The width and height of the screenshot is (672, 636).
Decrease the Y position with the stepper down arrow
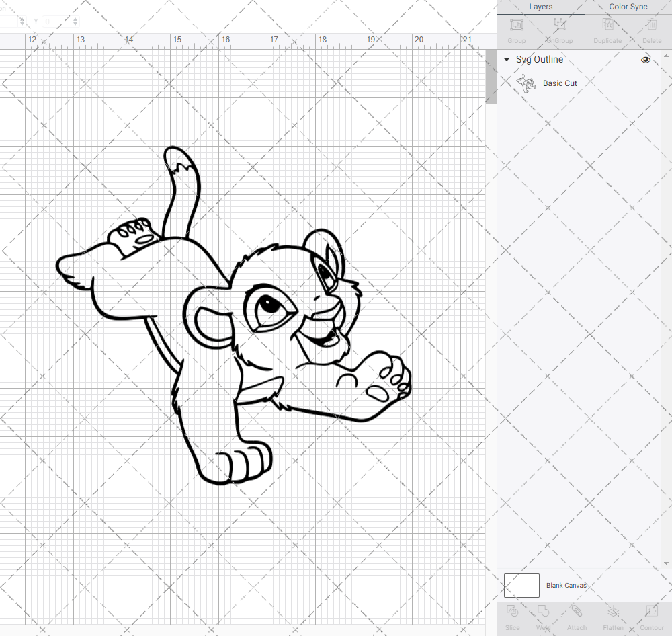point(75,24)
